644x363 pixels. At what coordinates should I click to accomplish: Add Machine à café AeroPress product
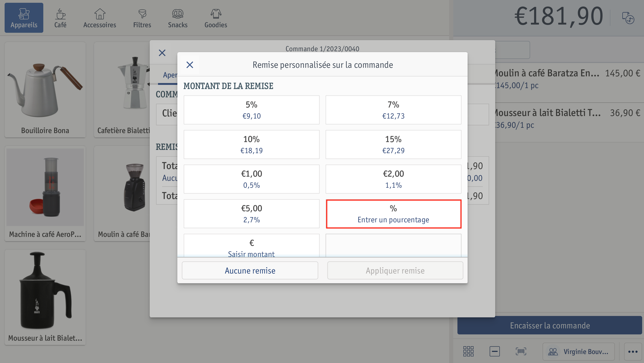coord(45,194)
